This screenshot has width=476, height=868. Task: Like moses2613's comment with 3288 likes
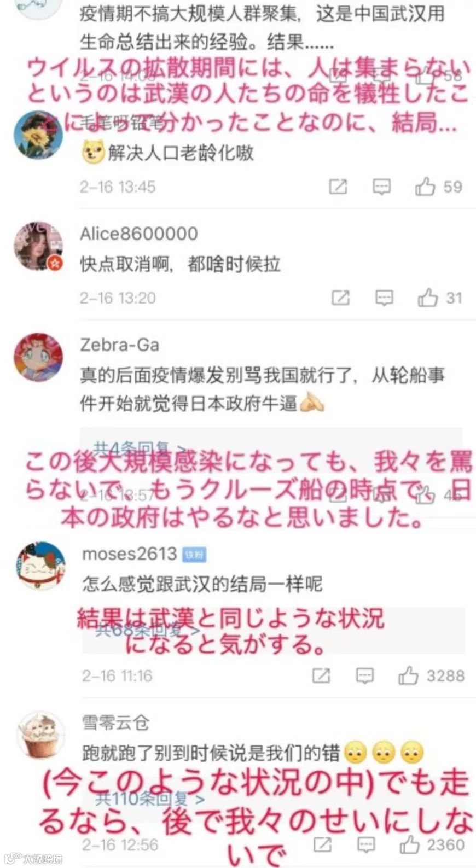point(408,676)
